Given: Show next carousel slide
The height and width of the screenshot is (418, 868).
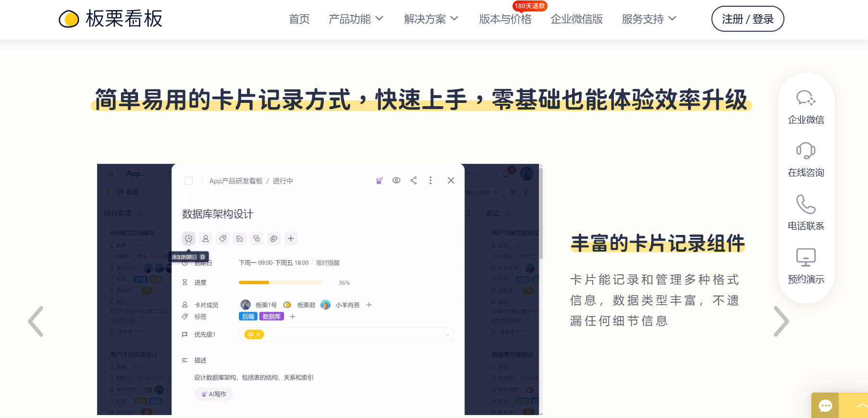Looking at the screenshot, I should click(x=781, y=321).
